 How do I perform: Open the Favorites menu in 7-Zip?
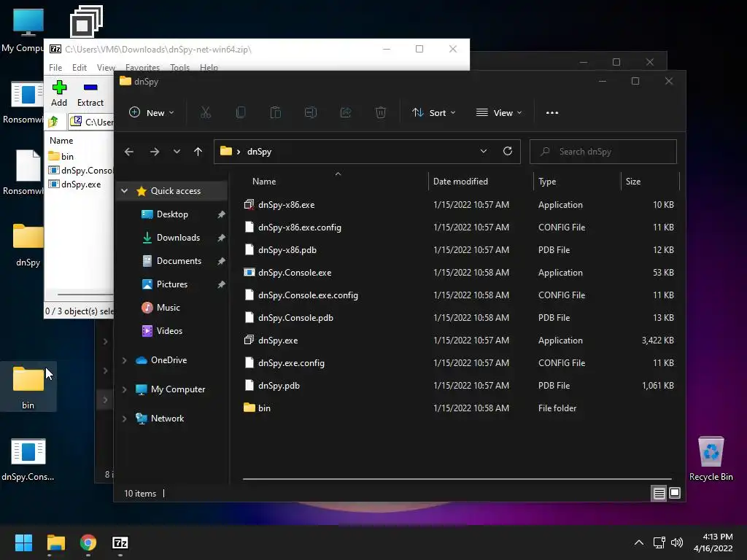pos(142,68)
